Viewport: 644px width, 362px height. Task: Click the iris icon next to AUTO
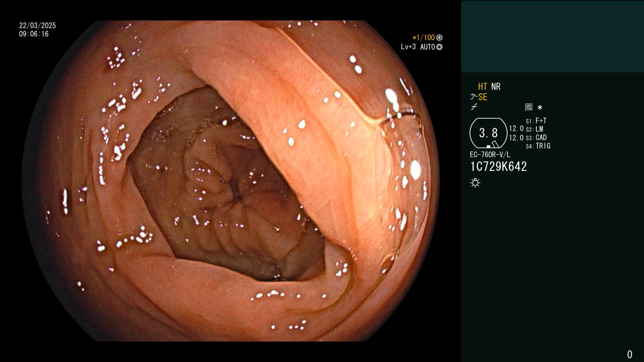439,47
